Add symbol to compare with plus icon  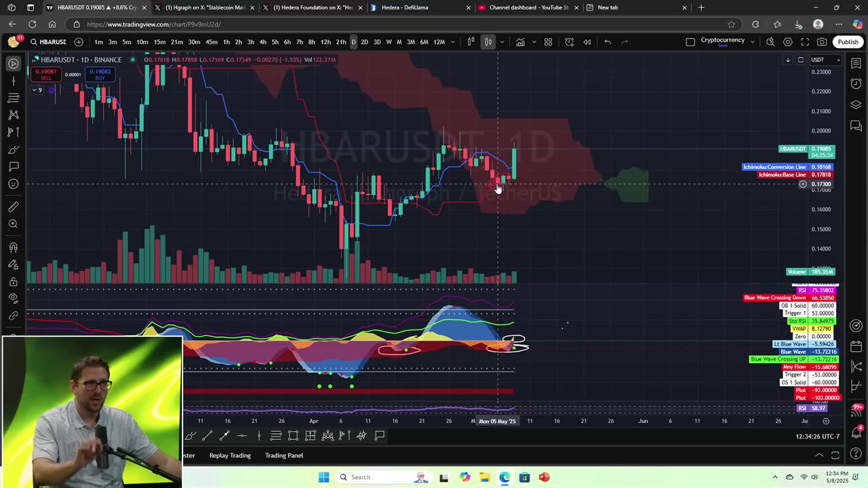pyautogui.click(x=79, y=42)
